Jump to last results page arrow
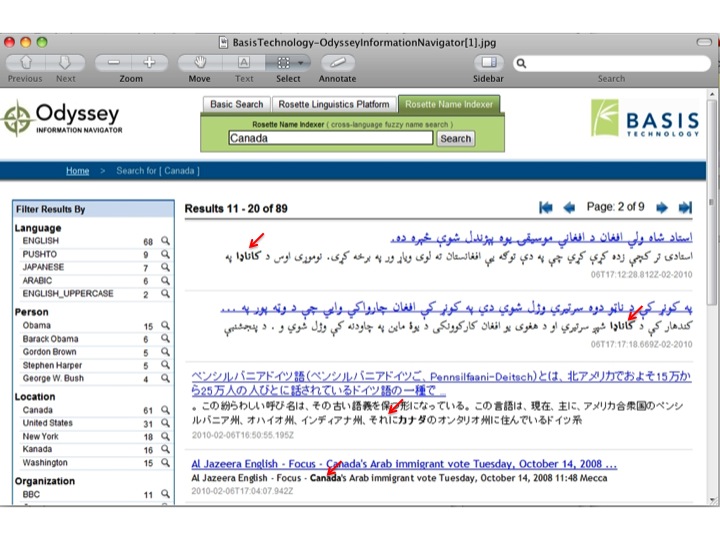The image size is (720, 540). click(x=685, y=208)
